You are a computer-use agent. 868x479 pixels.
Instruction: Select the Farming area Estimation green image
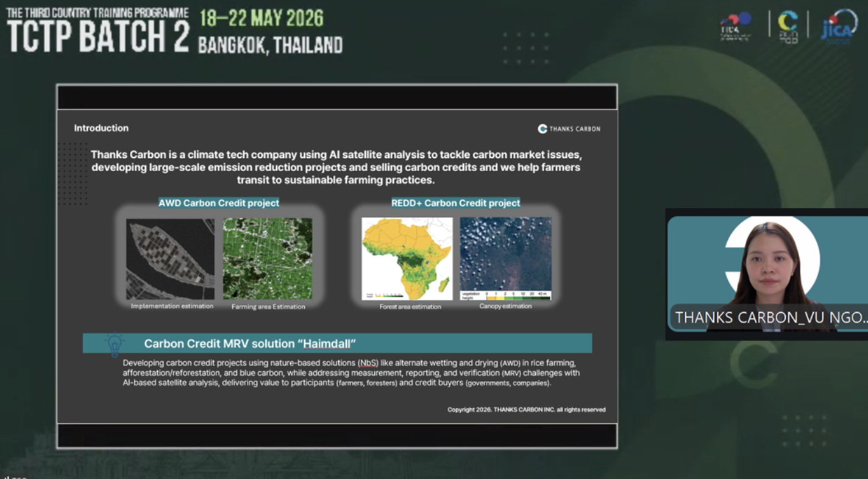coord(268,259)
